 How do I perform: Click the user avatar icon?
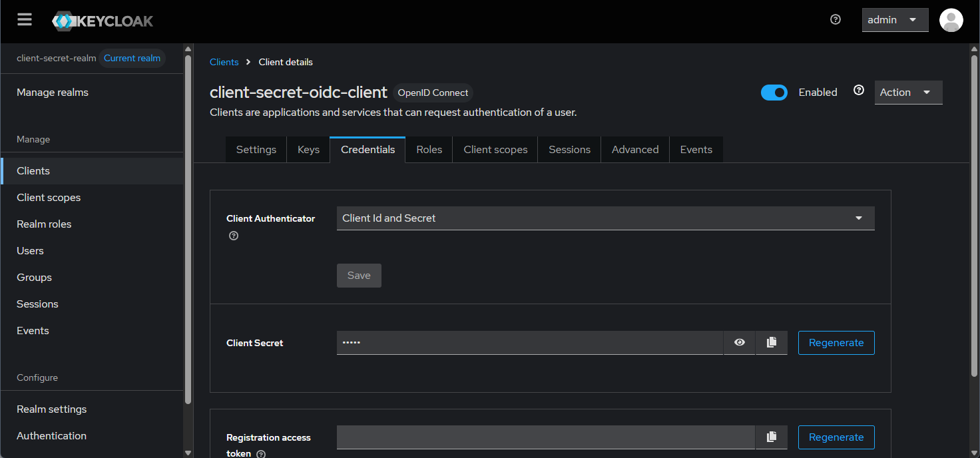951,20
